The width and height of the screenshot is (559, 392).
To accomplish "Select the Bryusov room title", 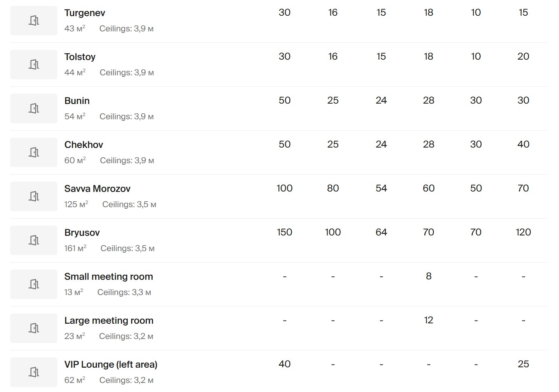I will 82,233.
